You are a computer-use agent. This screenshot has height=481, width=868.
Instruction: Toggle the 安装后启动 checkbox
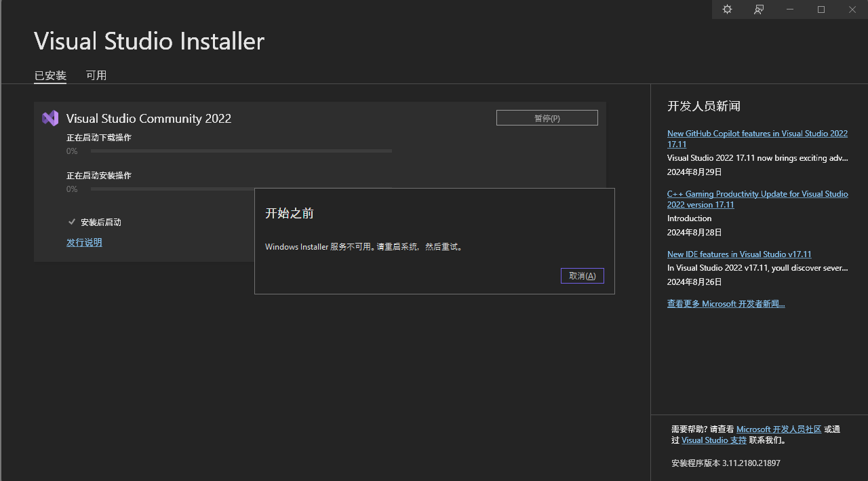pyautogui.click(x=72, y=222)
